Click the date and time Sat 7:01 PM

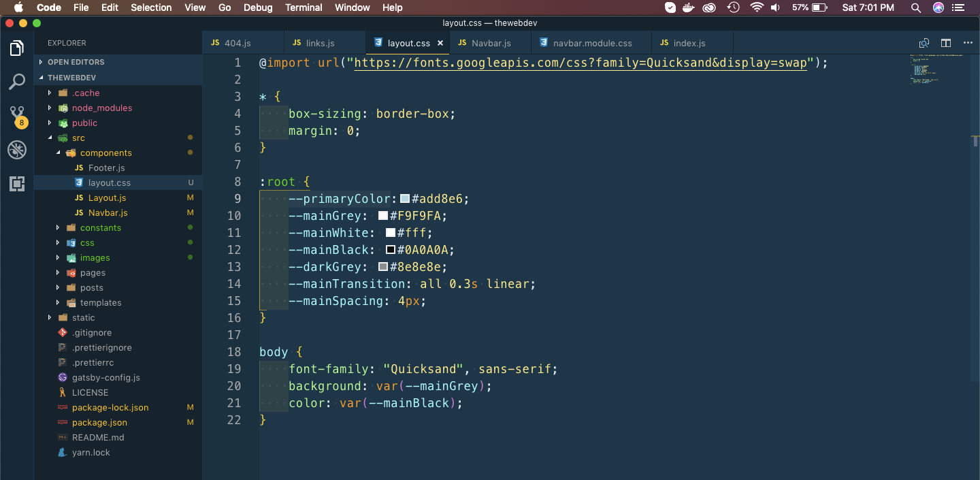tap(868, 7)
